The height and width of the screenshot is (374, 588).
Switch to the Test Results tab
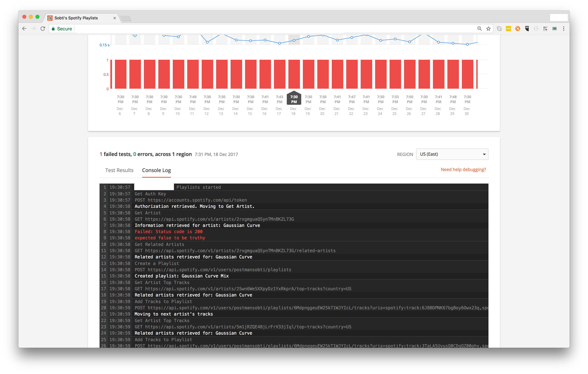tap(119, 170)
